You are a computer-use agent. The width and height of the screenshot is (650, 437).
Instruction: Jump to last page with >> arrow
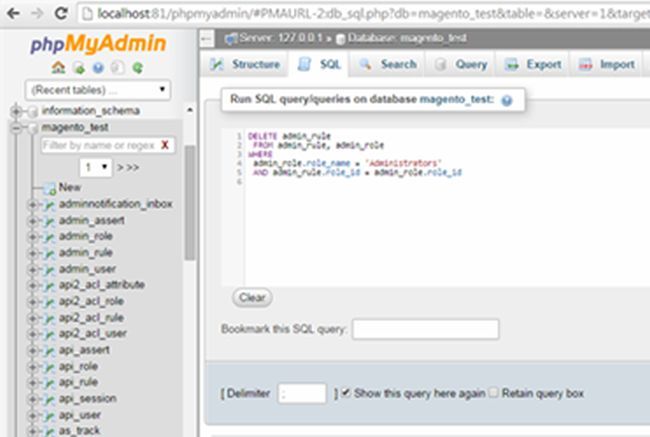(133, 168)
